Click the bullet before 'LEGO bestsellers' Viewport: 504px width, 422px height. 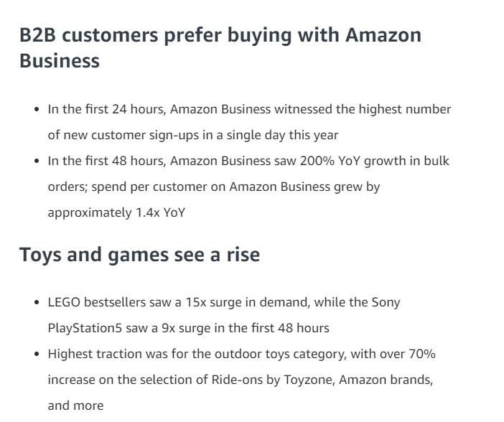pyautogui.click(x=37, y=302)
